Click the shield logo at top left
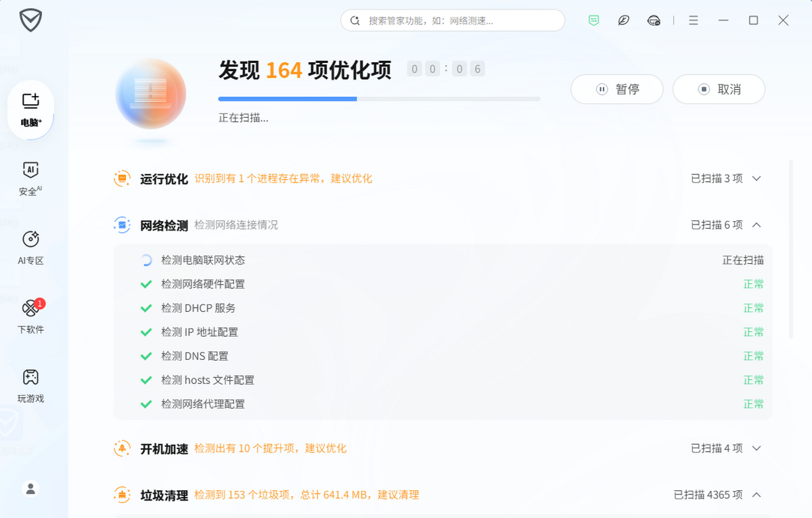This screenshot has width=812, height=518. pos(30,20)
